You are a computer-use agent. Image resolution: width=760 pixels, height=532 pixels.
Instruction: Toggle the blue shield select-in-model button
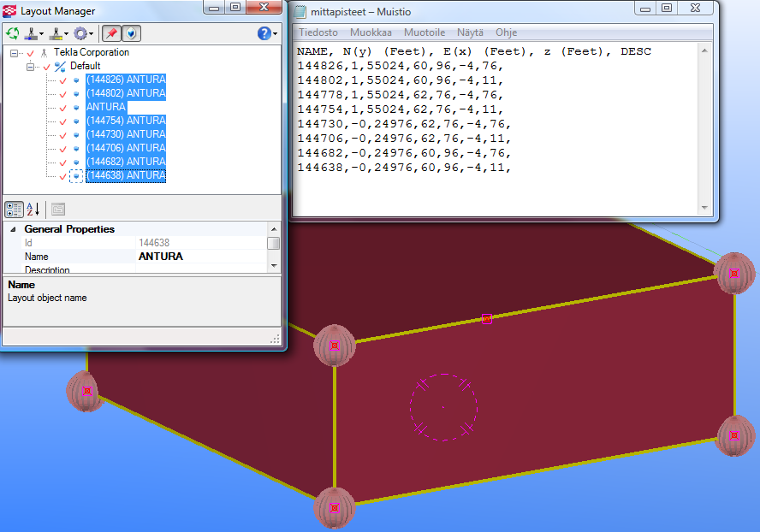(x=131, y=33)
